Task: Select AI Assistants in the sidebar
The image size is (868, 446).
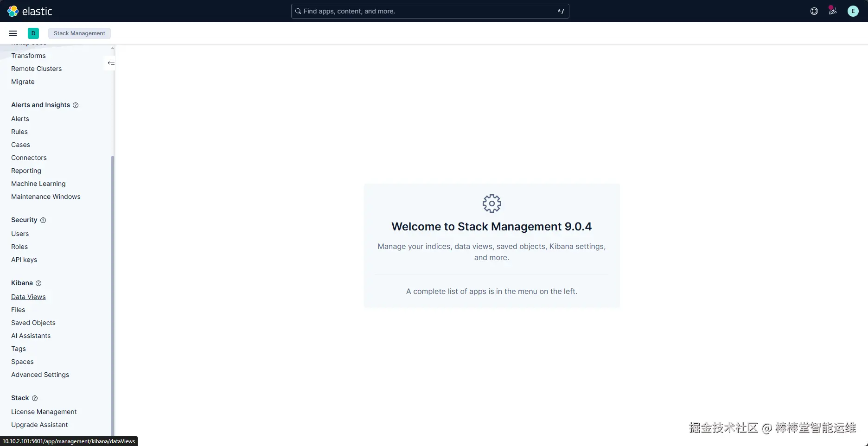Action: pyautogui.click(x=31, y=336)
